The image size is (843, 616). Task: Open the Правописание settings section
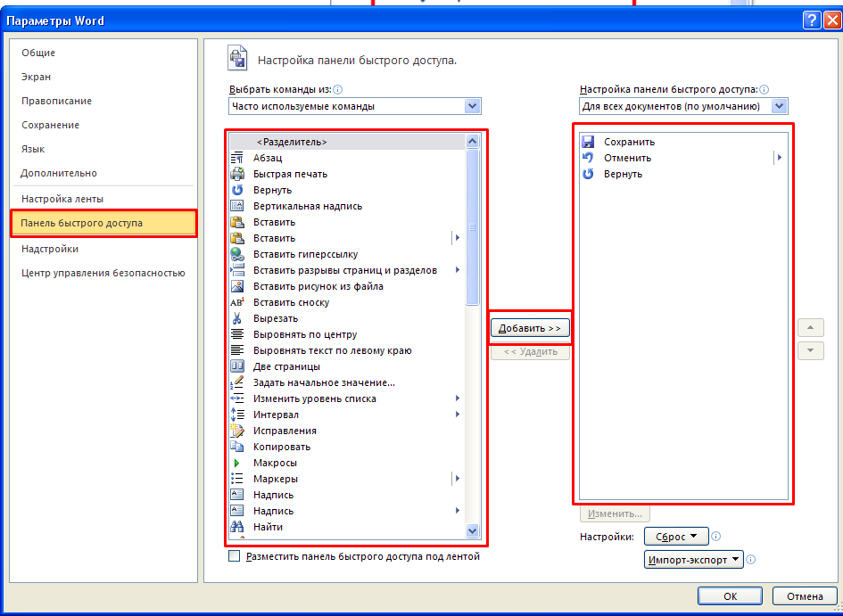tap(56, 101)
